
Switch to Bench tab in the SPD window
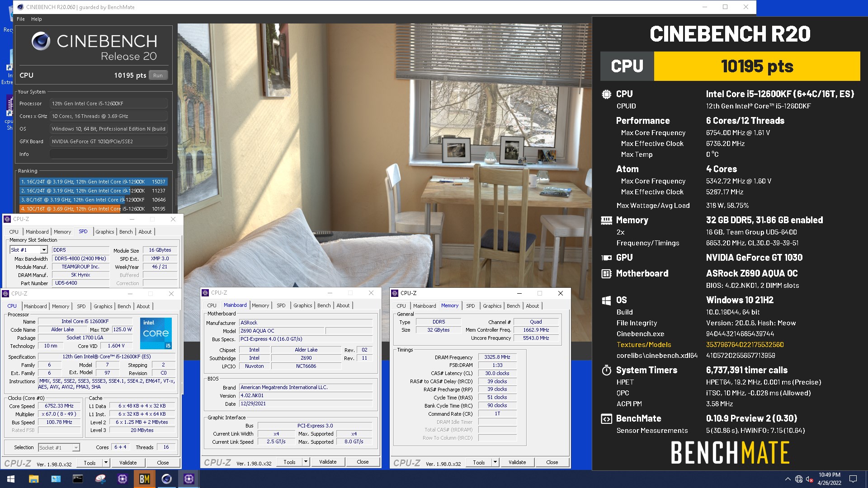pos(126,232)
